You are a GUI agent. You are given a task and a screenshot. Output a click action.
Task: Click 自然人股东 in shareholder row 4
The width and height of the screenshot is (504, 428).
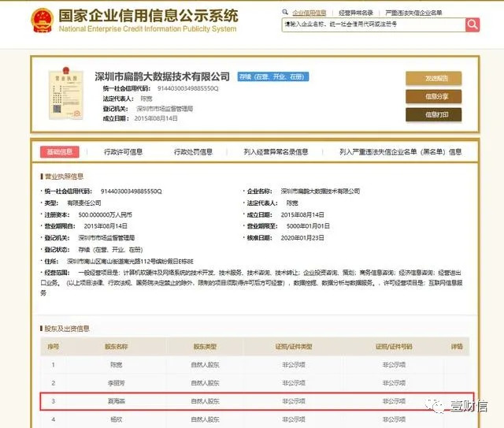[x=205, y=419]
